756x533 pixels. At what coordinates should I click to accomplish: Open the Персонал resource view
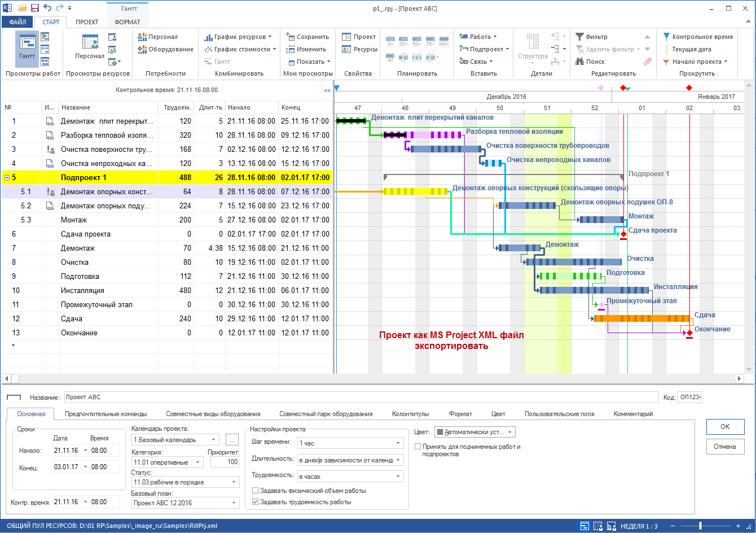coord(90,47)
